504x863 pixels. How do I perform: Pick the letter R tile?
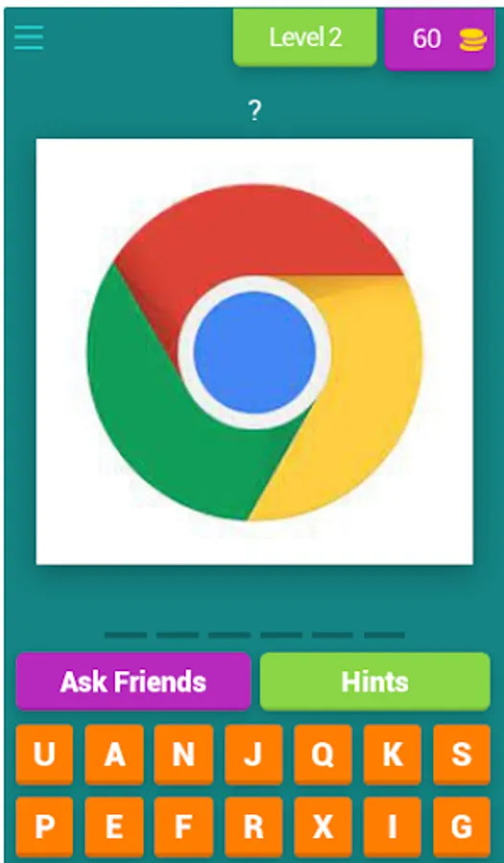[253, 827]
